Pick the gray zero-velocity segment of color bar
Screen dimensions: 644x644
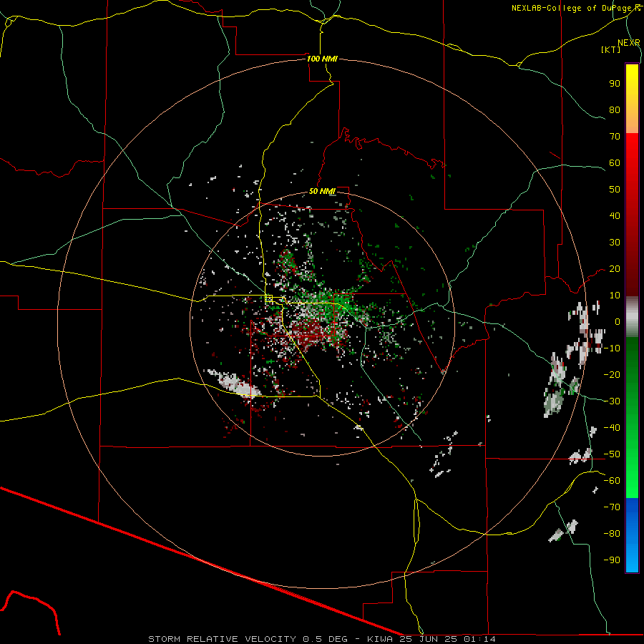pyautogui.click(x=632, y=317)
